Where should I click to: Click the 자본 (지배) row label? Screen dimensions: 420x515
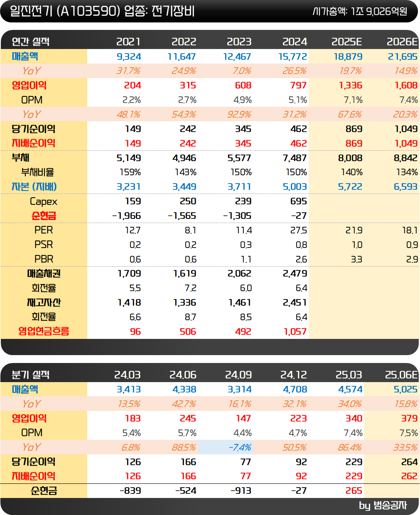click(x=34, y=186)
